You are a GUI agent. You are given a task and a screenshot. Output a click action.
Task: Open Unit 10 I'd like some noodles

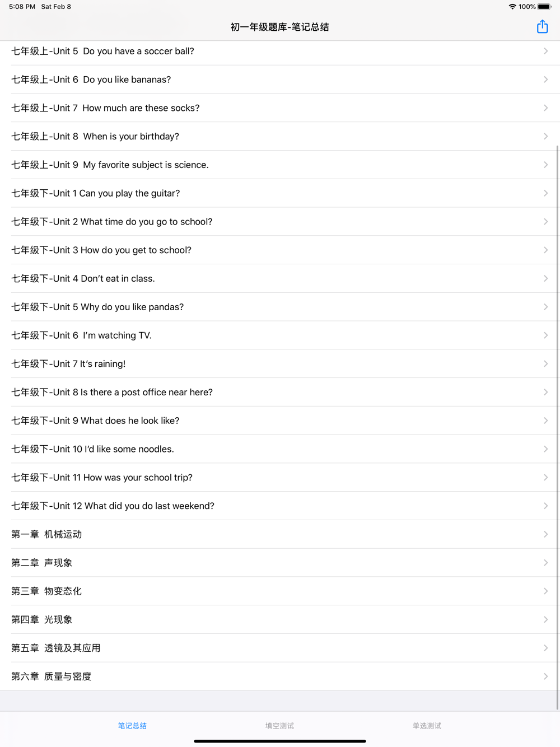(x=92, y=449)
